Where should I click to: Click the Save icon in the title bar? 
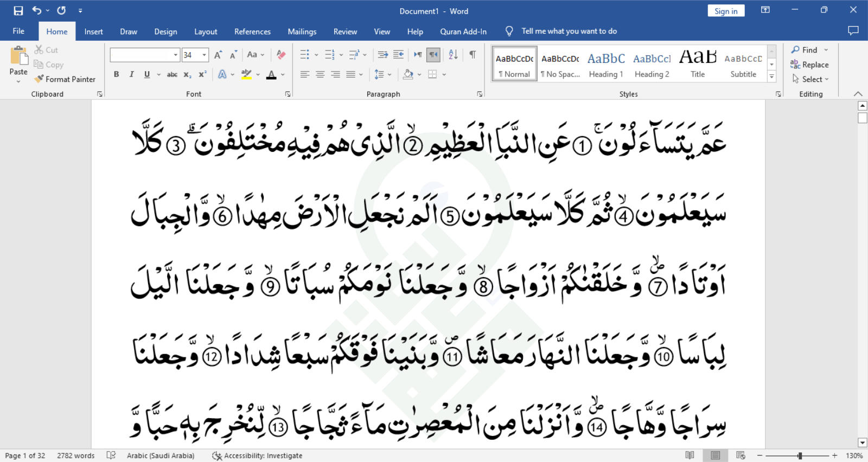tap(18, 10)
